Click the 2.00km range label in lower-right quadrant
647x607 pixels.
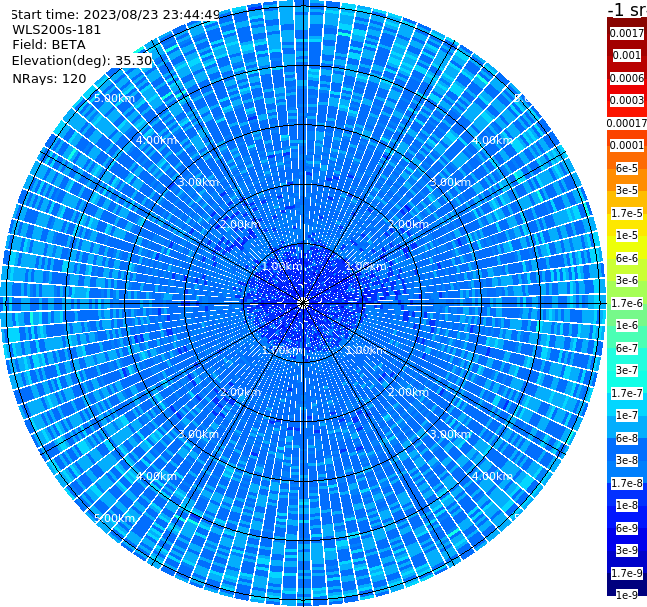409,392
